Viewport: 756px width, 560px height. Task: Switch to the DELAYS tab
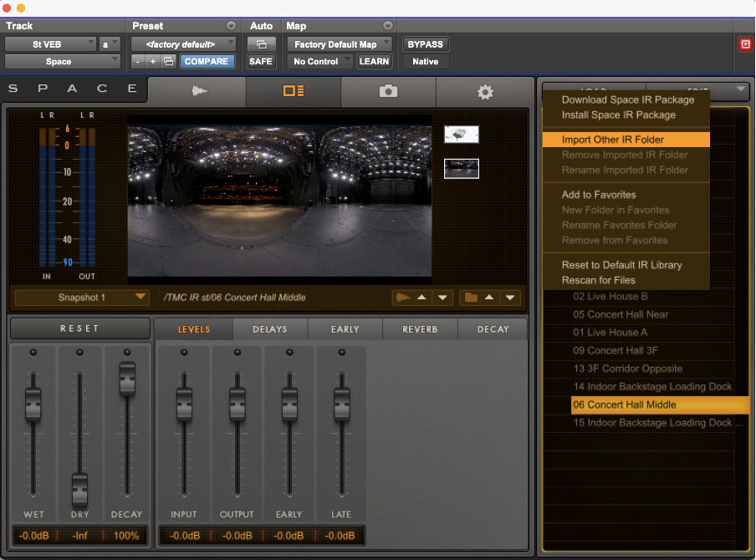270,329
